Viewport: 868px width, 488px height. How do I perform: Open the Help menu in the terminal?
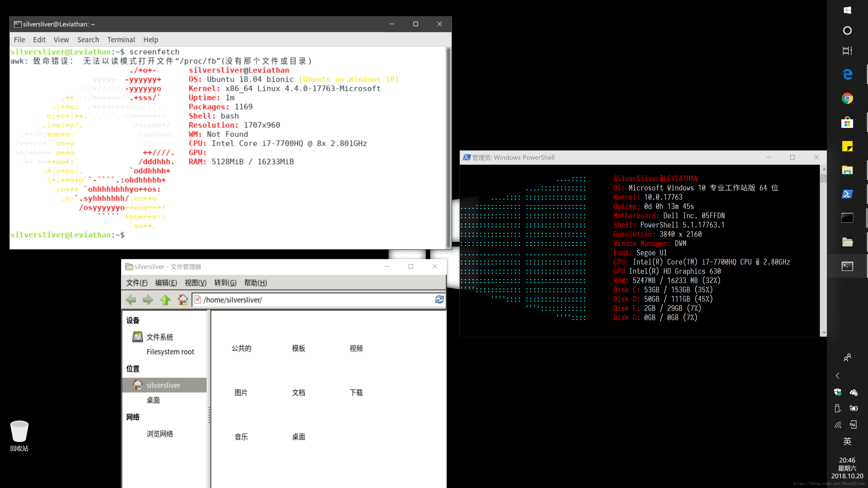[x=151, y=40]
